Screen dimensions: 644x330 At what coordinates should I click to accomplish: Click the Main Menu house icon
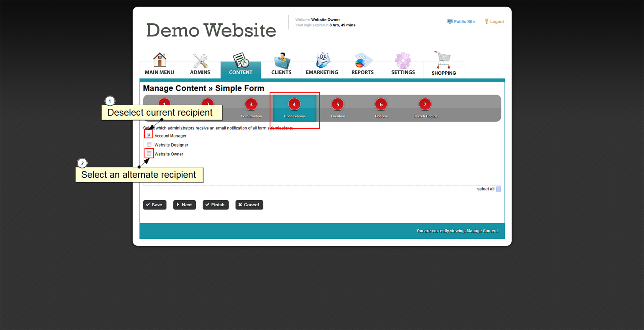click(159, 60)
